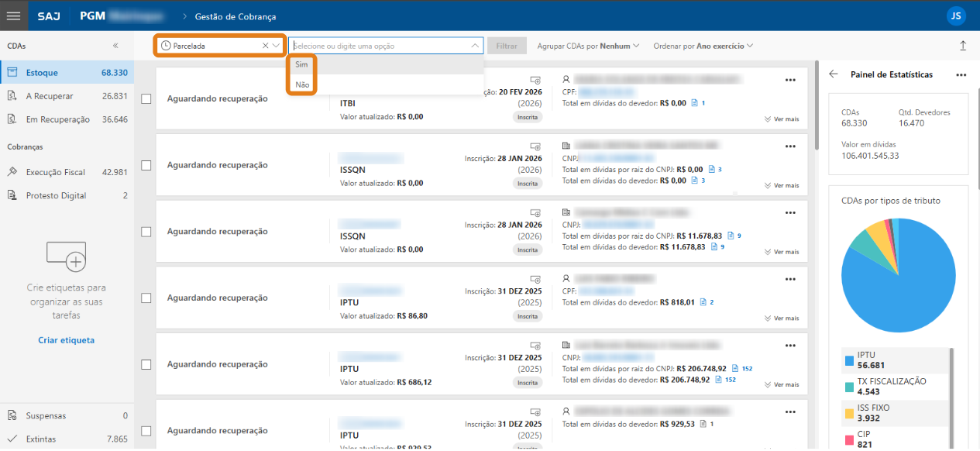Click the upload arrow icon
980x451 pixels.
click(x=963, y=46)
